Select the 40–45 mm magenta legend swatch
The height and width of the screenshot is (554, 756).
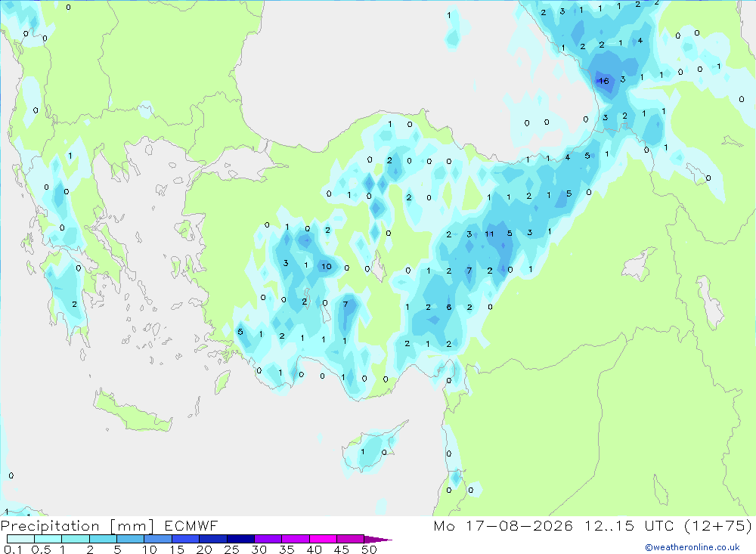point(323,539)
